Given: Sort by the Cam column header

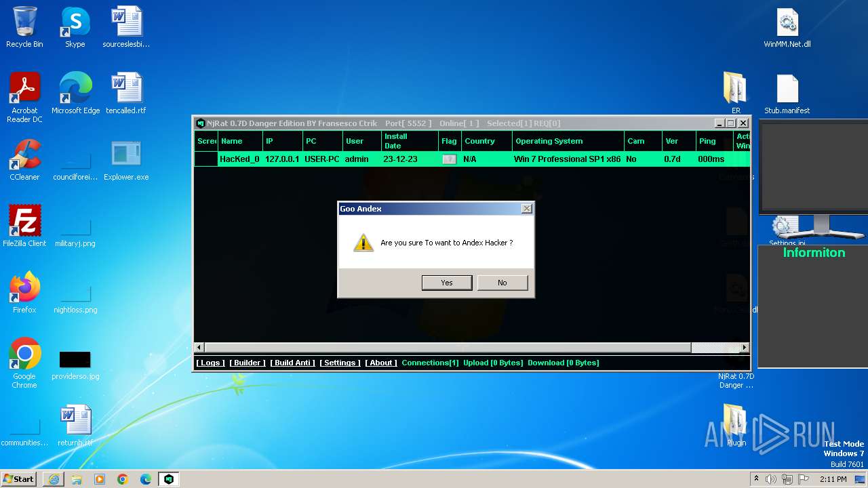Looking at the screenshot, I should 643,141.
